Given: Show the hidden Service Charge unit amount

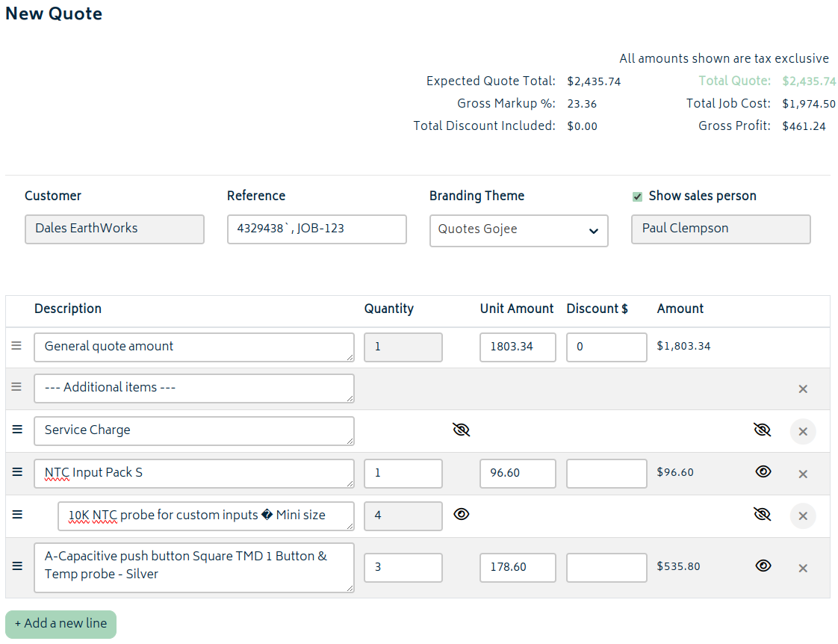Looking at the screenshot, I should point(461,430).
